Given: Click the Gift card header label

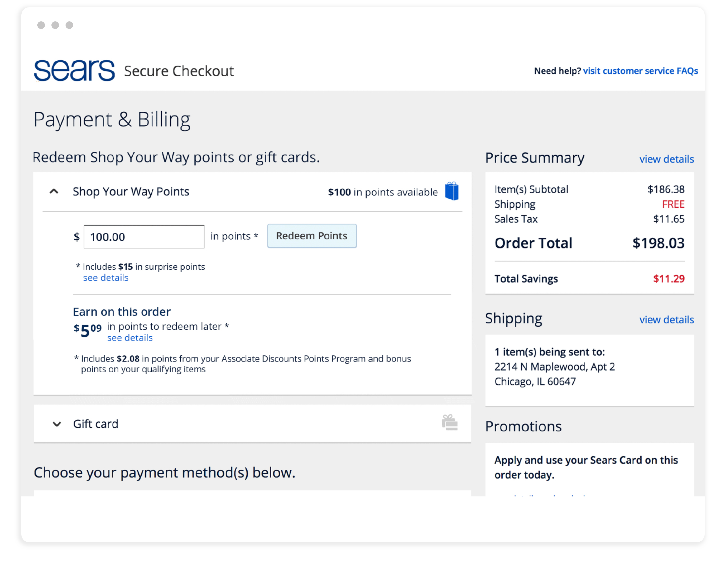Looking at the screenshot, I should 96,424.
